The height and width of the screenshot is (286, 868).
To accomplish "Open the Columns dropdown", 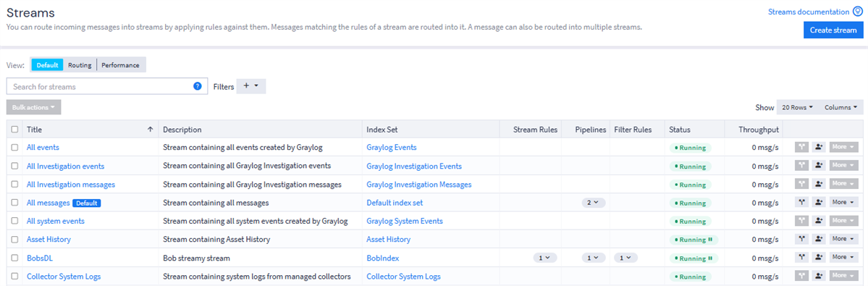I will pos(841,107).
